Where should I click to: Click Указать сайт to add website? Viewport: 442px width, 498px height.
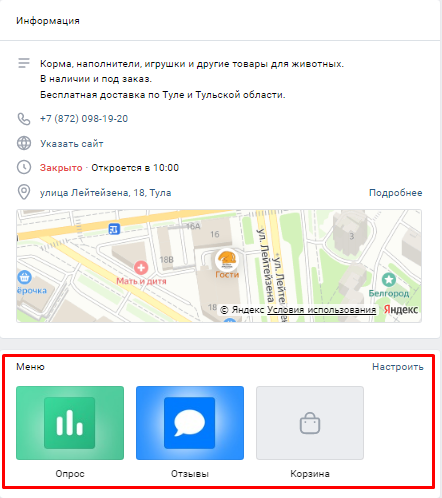coord(72,144)
